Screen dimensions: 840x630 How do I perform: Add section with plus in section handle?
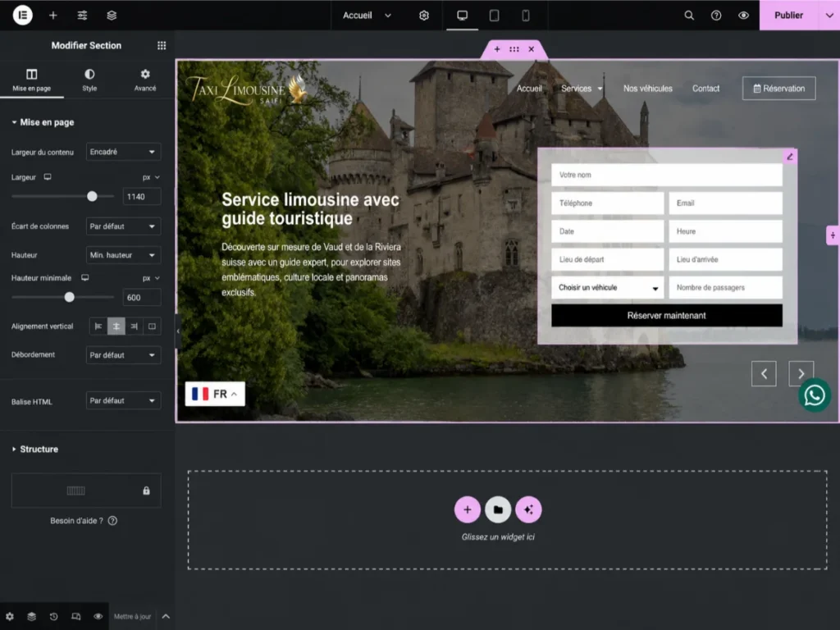tap(497, 49)
